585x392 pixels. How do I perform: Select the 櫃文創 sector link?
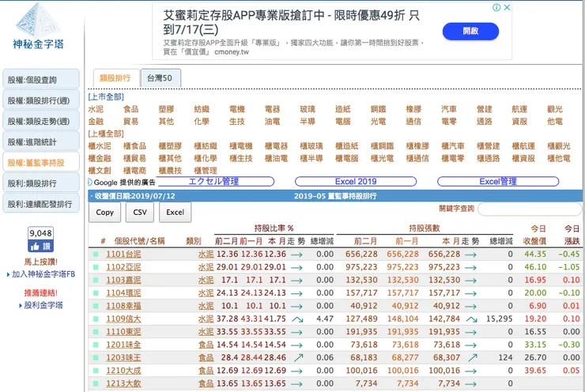100,171
